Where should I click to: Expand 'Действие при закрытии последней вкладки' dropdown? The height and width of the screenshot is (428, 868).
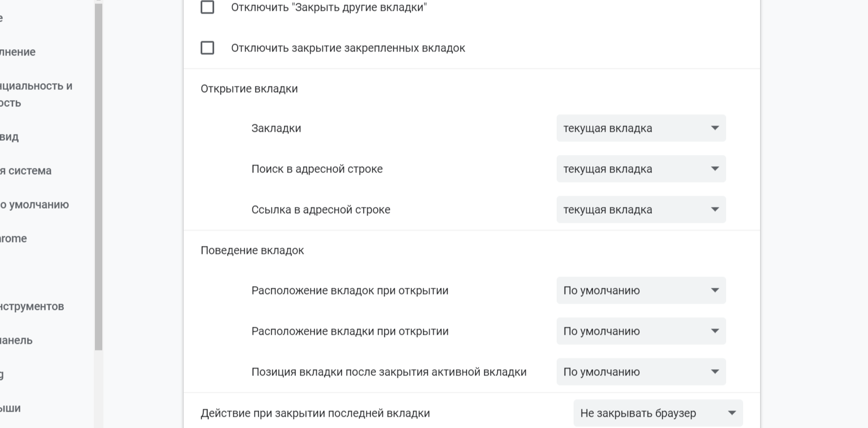coord(658,413)
